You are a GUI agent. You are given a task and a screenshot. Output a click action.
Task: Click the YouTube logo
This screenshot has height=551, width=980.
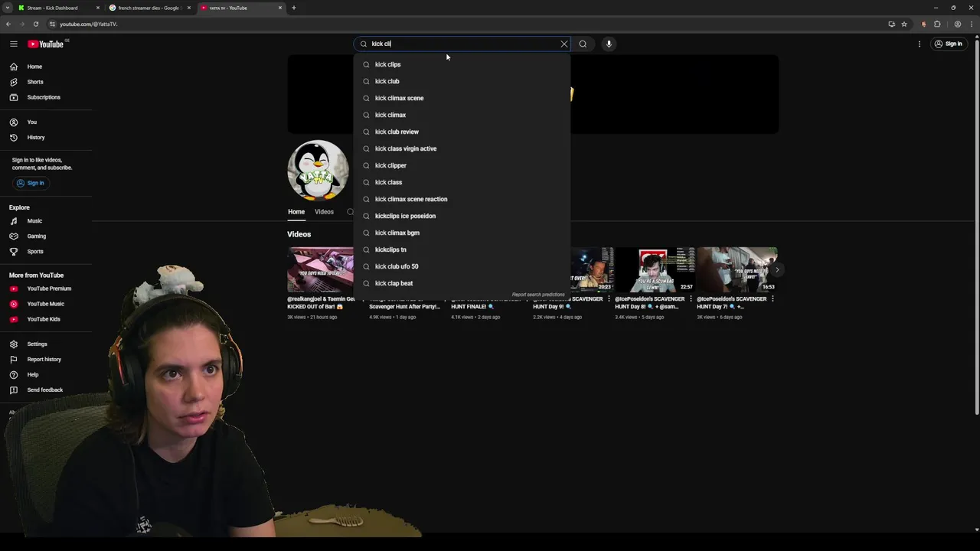(x=46, y=44)
